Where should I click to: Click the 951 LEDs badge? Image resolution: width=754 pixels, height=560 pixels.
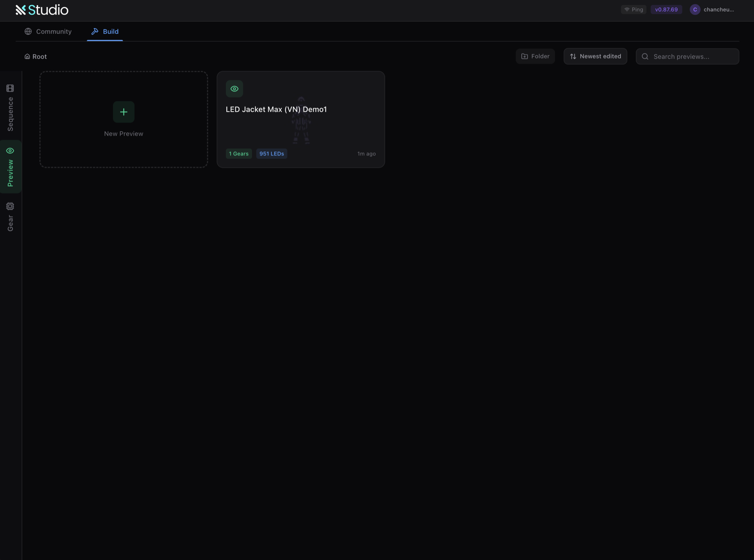click(271, 154)
